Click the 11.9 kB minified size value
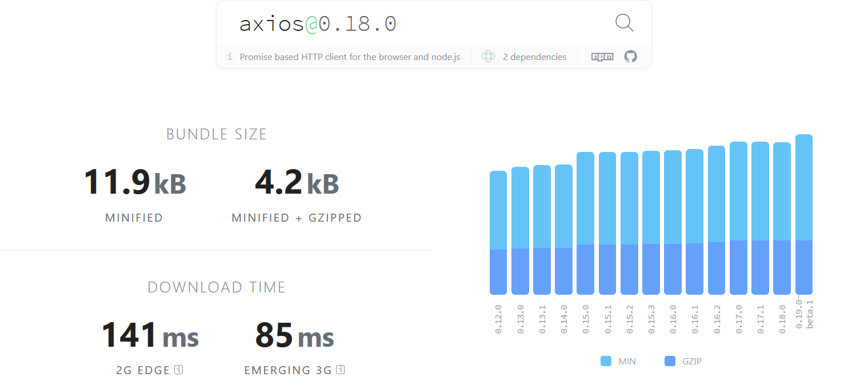The height and width of the screenshot is (389, 868). pyautogui.click(x=135, y=183)
